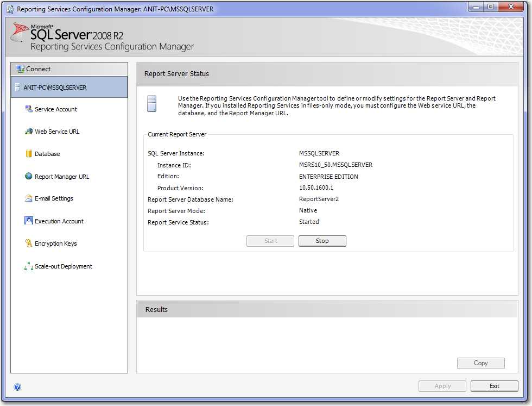Viewport: 532px width, 406px height.
Task: Go to the Encryption Keys page
Action: click(56, 243)
